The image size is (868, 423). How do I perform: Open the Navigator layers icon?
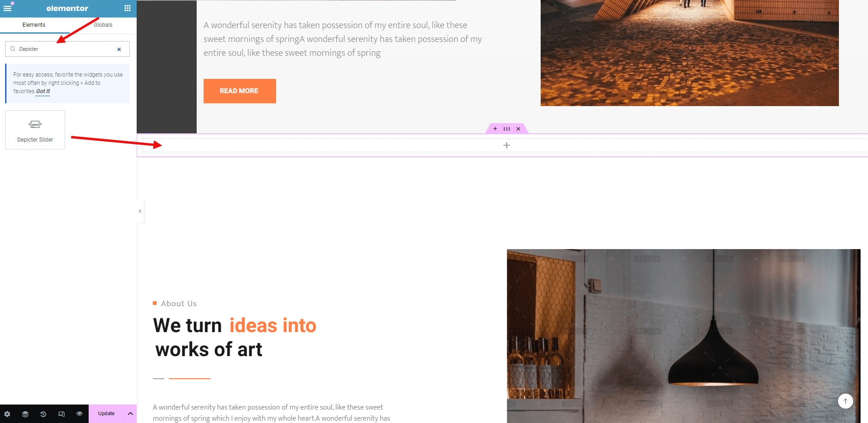tap(25, 414)
